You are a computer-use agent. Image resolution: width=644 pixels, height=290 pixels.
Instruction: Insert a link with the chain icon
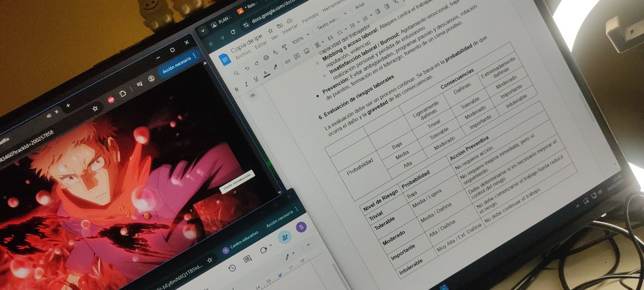click(288, 62)
